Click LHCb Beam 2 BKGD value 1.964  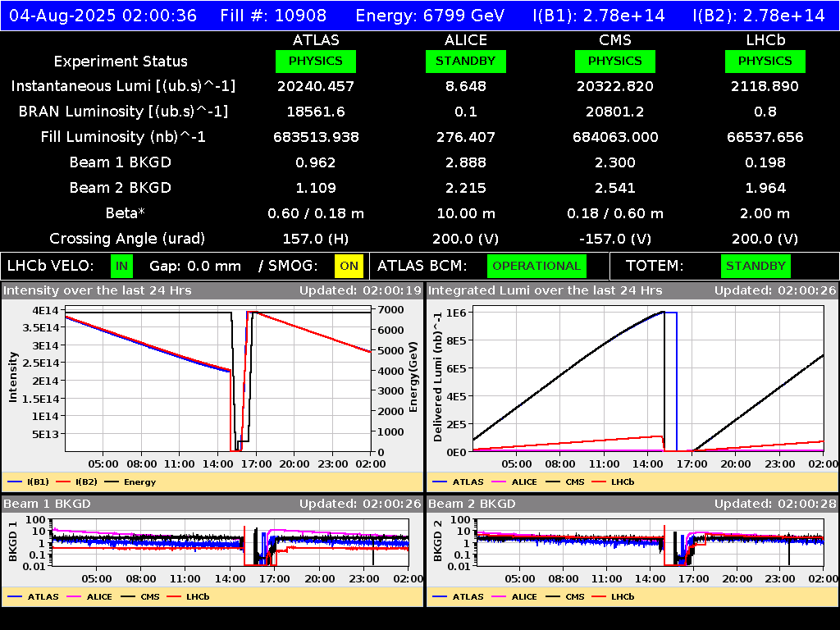click(x=765, y=188)
